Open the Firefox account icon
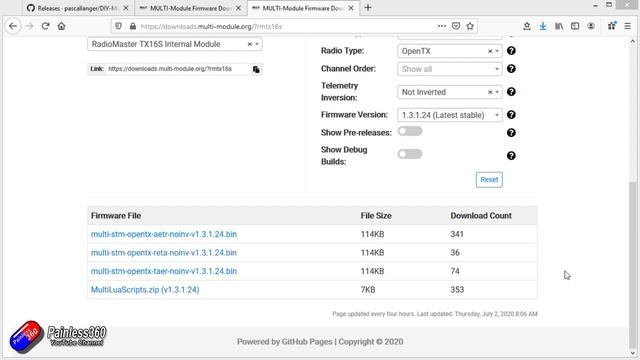 point(591,26)
